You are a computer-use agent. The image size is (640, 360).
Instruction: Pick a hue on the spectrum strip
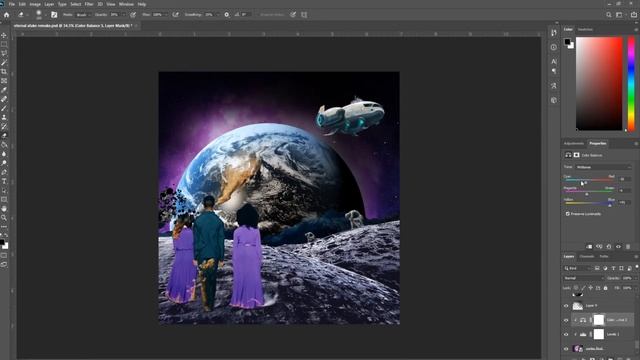[x=631, y=84]
